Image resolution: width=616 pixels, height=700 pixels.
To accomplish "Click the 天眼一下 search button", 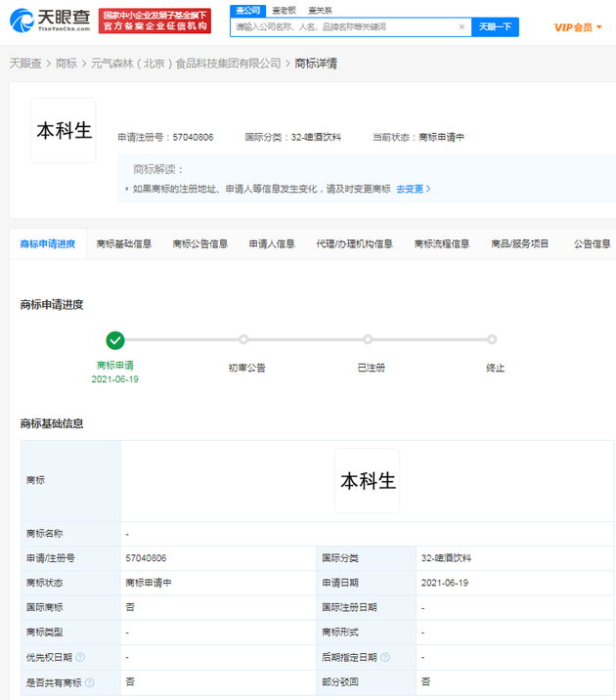I will click(495, 26).
